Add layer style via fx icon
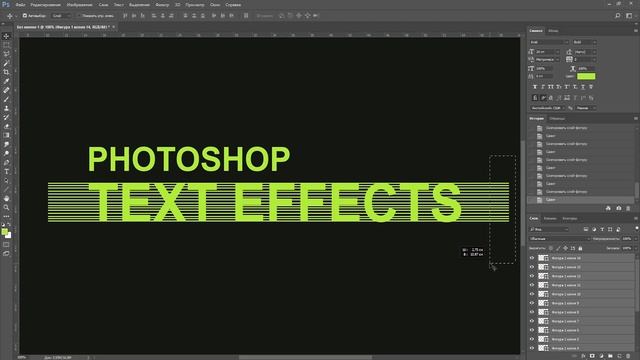640x360 pixels. 583,356
